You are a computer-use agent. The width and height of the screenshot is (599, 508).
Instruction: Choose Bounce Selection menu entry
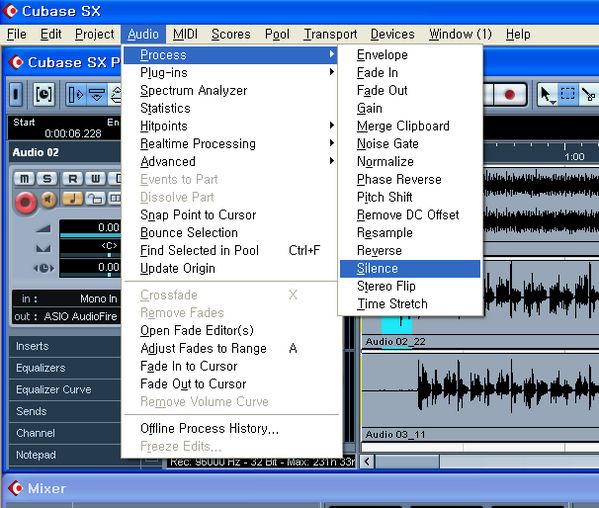tap(231, 233)
